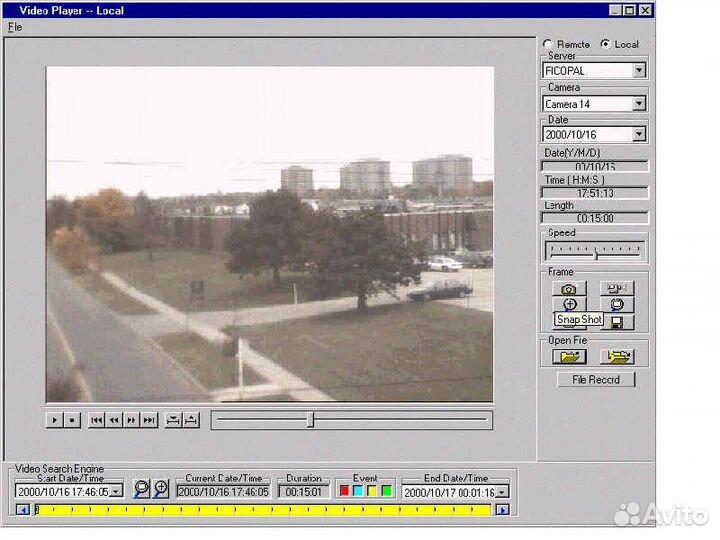Open the Camera 14 dropdown list
Screen dimensions: 720x540
click(638, 104)
